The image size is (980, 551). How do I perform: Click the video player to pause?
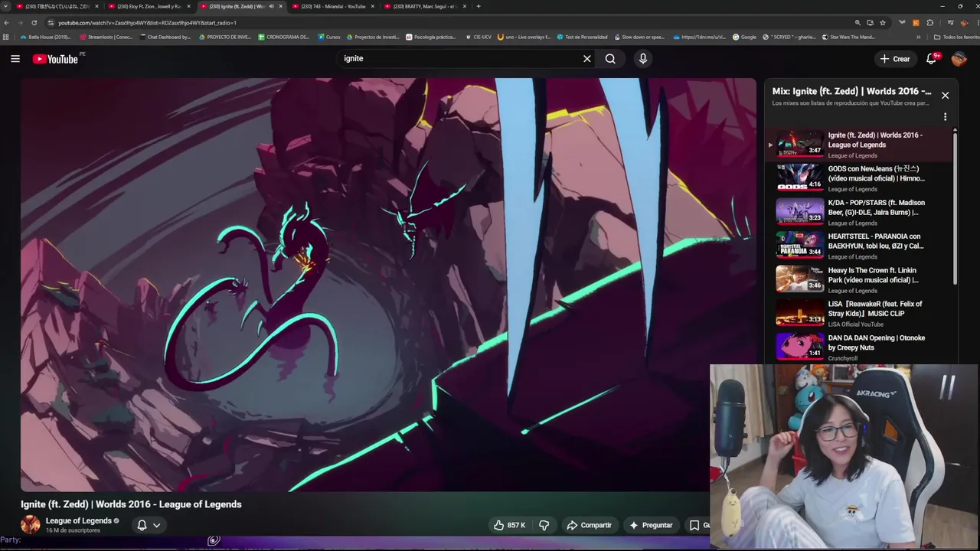[388, 284]
